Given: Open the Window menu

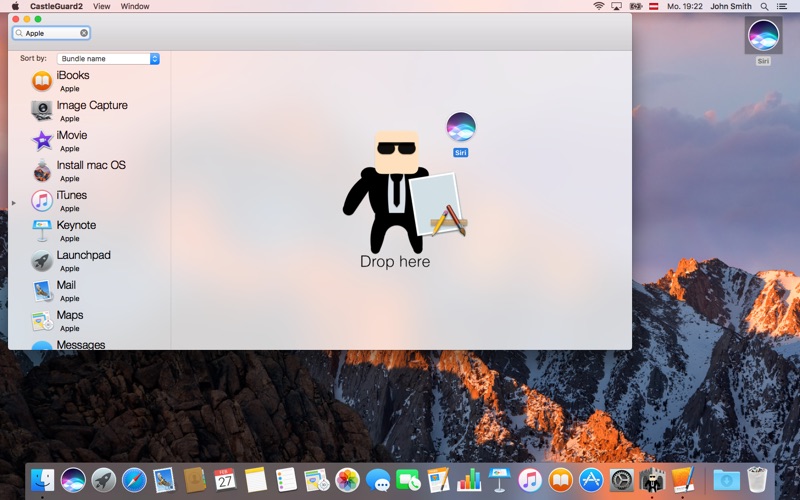Looking at the screenshot, I should tap(135, 6).
